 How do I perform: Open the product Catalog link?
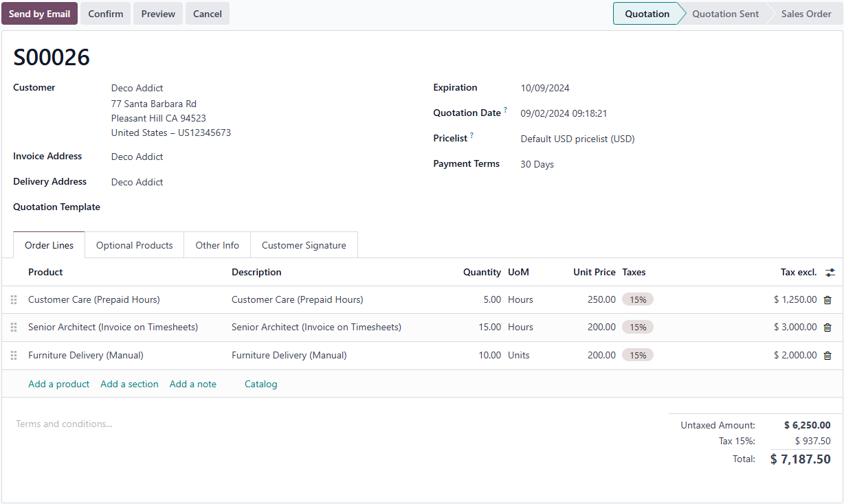260,384
